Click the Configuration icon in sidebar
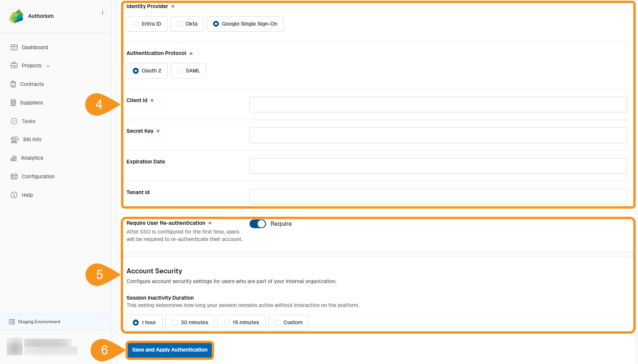The height and width of the screenshot is (364, 638). point(14,177)
